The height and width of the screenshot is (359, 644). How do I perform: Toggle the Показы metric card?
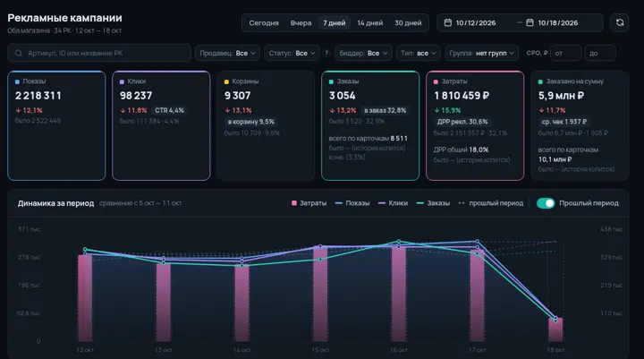pyautogui.click(x=56, y=125)
